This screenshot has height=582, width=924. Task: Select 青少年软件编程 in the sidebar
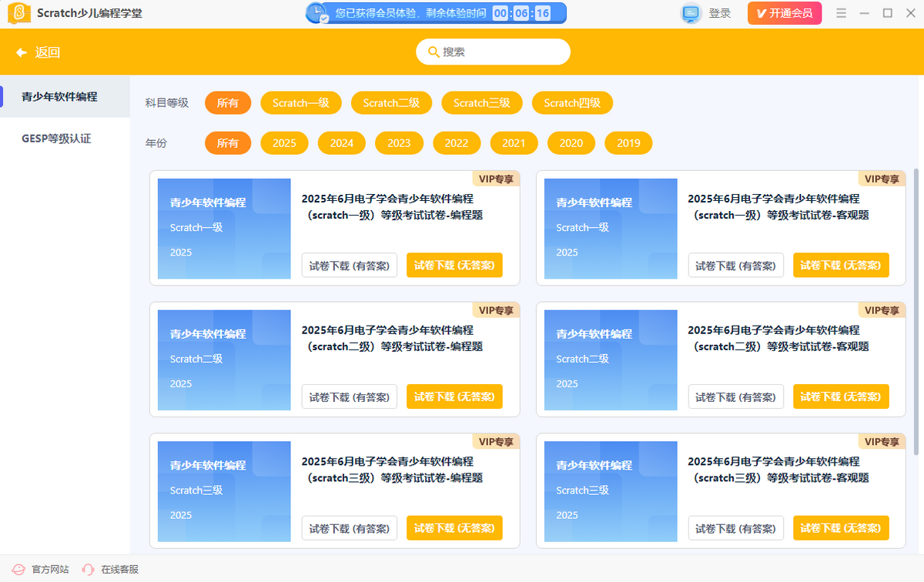65,96
